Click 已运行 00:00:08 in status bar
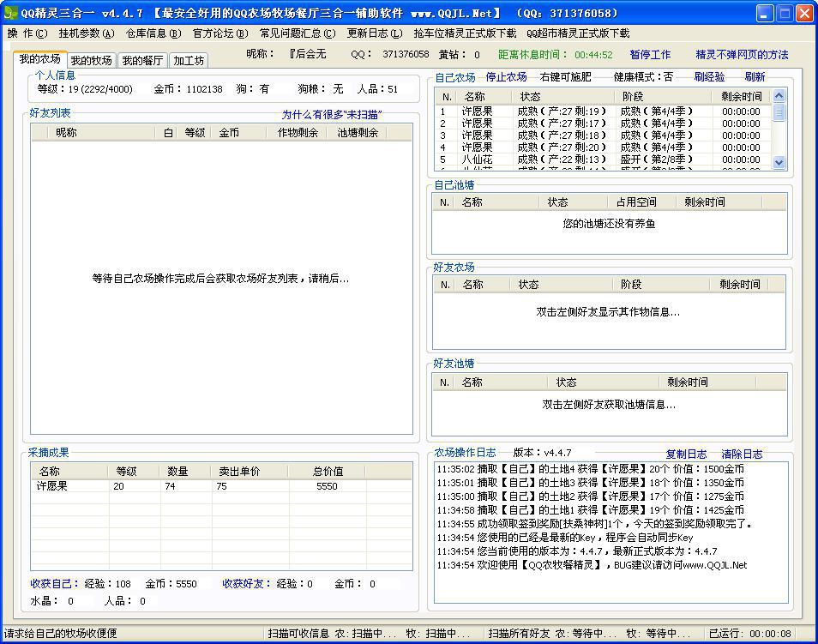 (x=749, y=634)
